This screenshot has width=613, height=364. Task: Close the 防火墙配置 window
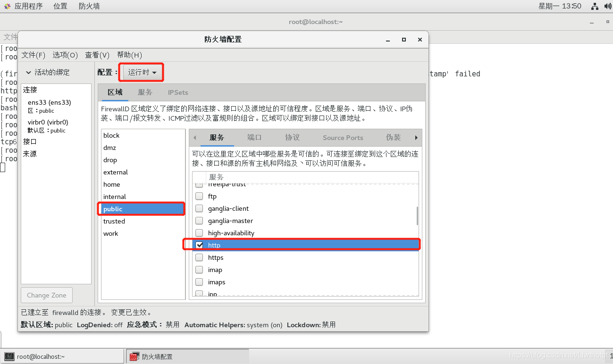click(x=420, y=40)
